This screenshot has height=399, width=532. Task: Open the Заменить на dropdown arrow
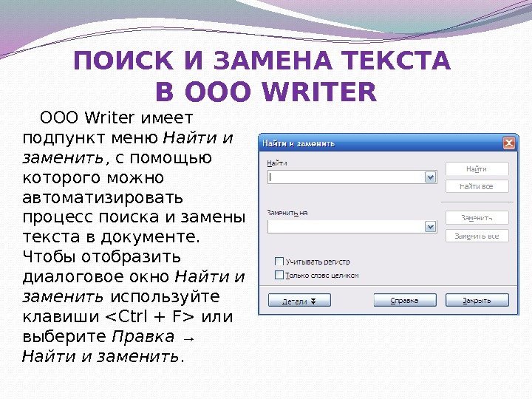point(431,227)
